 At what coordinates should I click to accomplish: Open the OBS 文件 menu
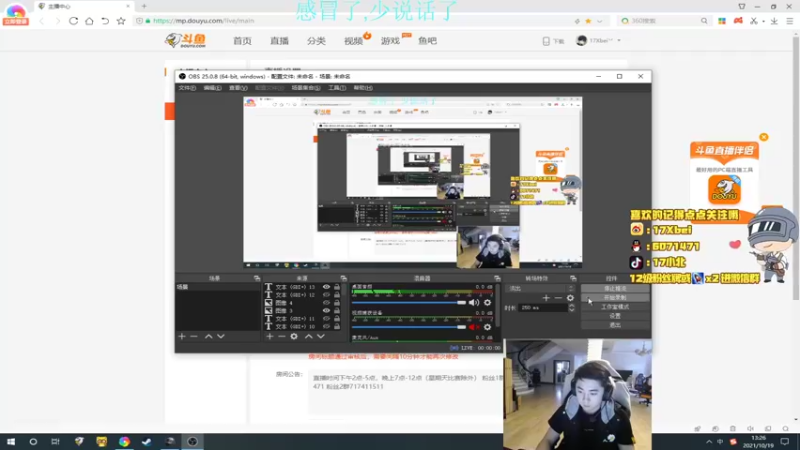pyautogui.click(x=187, y=88)
